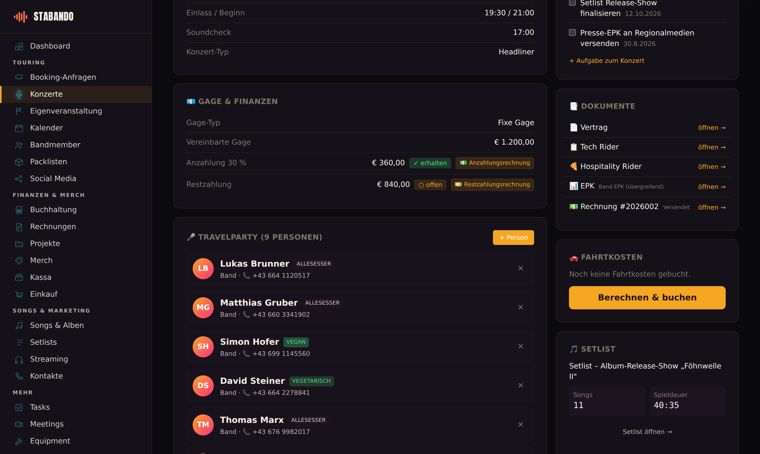760x454 pixels.
Task: Open Streaming in the sidebar
Action: (x=76, y=360)
